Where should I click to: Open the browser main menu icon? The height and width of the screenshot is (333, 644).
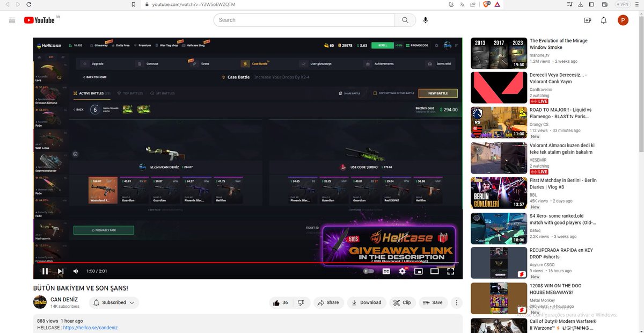(x=638, y=4)
